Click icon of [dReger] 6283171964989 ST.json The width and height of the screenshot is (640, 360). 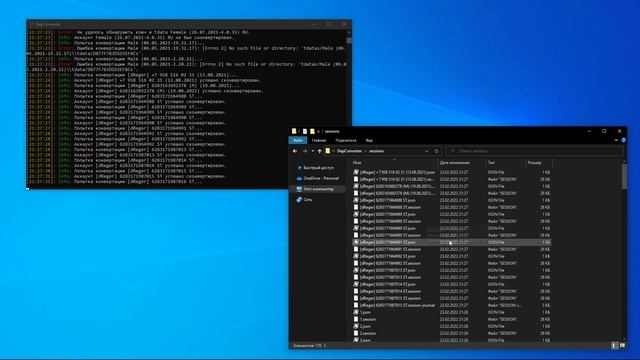(x=356, y=214)
